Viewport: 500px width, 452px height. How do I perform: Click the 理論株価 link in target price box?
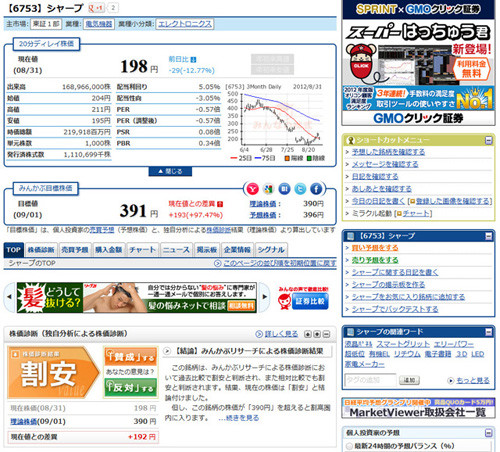263,204
